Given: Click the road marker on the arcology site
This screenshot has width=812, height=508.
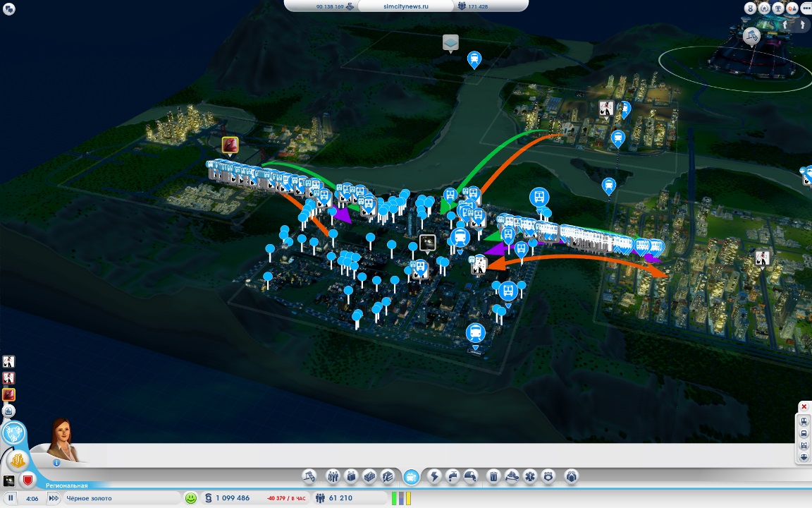Looking at the screenshot, I should click(x=751, y=36).
